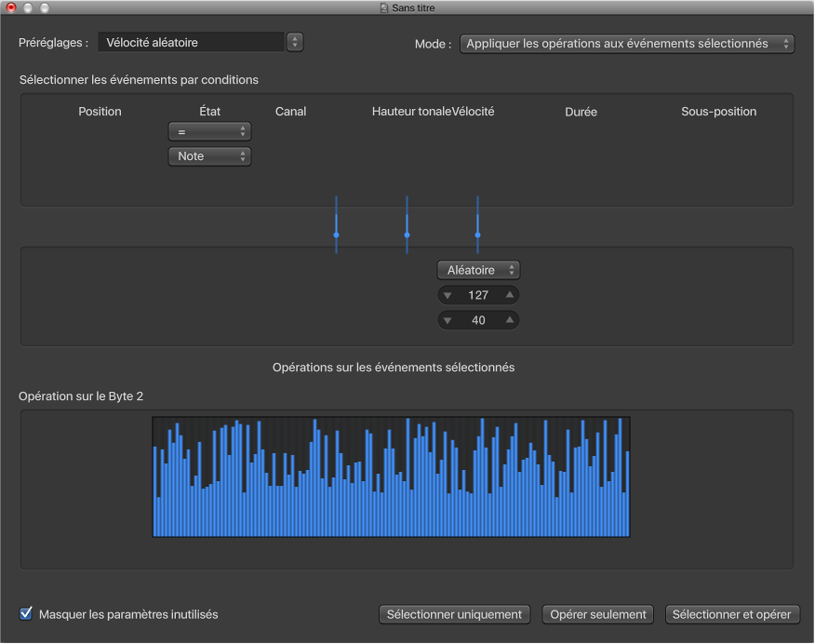
Task: Open the État '=' condition dropdown
Action: pos(209,132)
